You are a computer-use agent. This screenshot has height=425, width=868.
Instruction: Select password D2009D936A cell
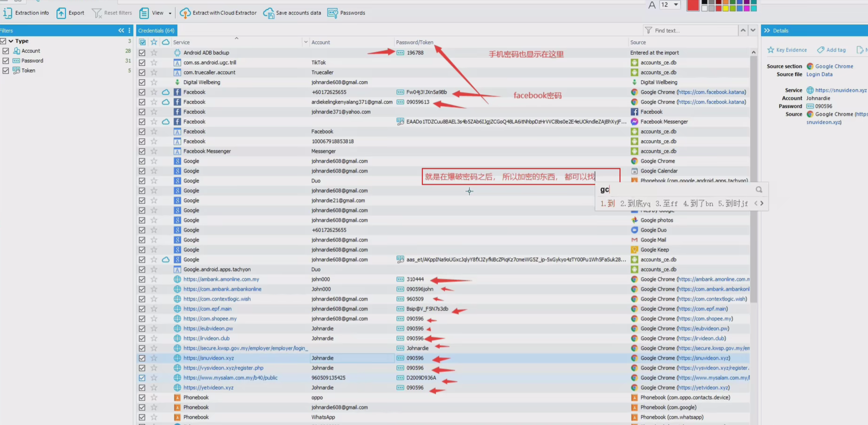coord(421,378)
